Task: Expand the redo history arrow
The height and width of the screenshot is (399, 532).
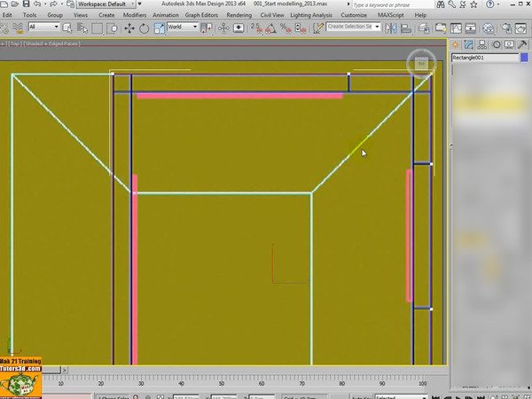Action: click(62, 4)
